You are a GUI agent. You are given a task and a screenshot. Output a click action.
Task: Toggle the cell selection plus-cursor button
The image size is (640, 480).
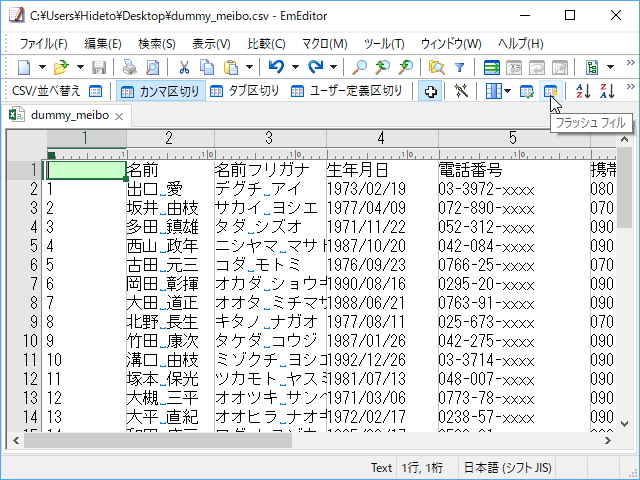tap(430, 91)
